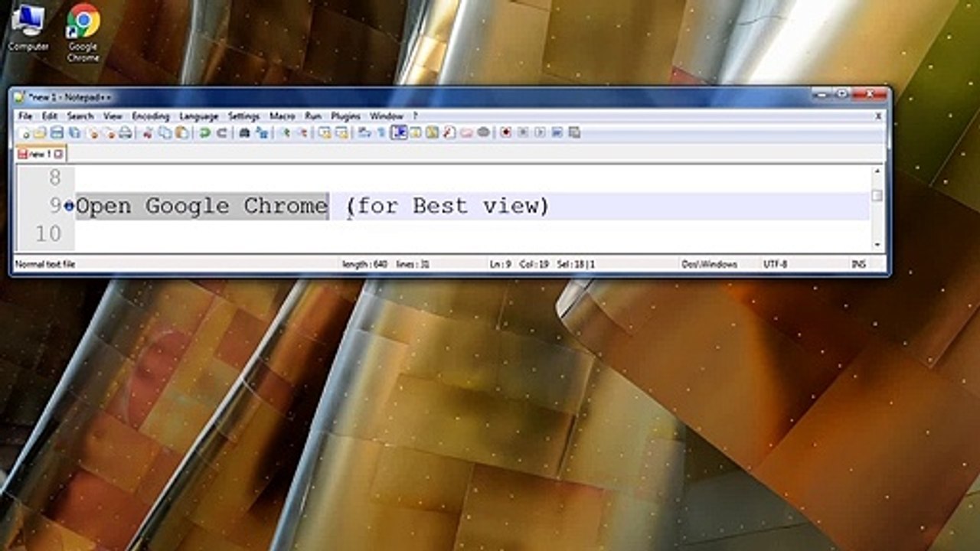Click the vertical scrollbar thumb

tap(877, 196)
